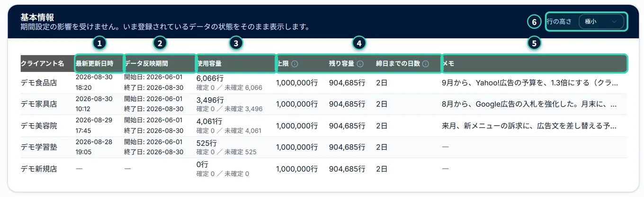
Task: Click the 2026-08-28 19:05 update timestamp
Action: coord(94,147)
